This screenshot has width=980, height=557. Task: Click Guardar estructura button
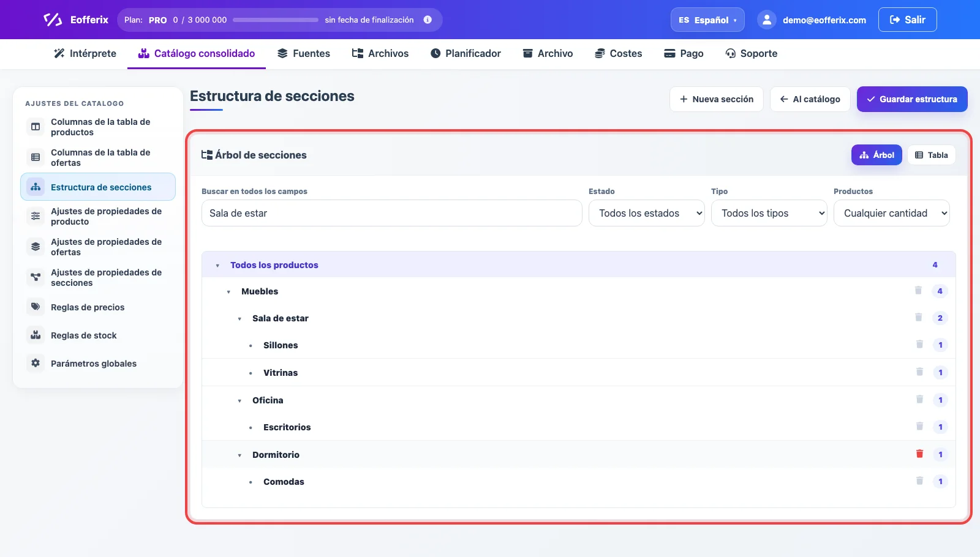coord(912,99)
